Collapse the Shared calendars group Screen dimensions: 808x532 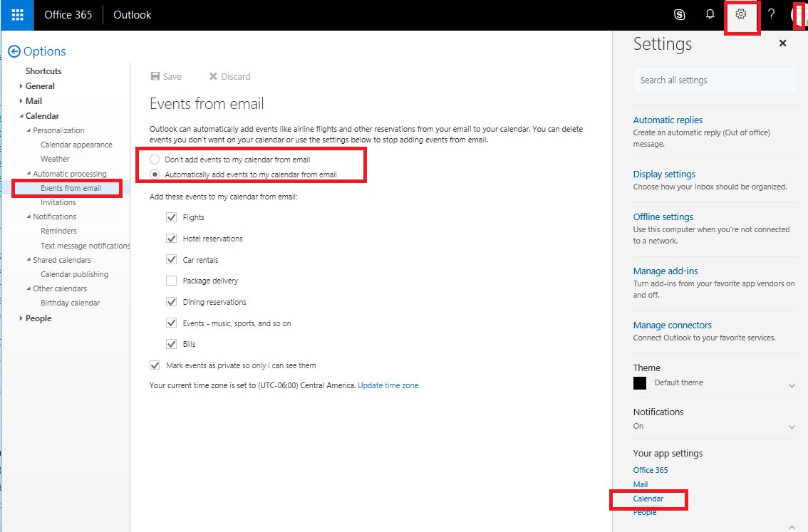pos(29,259)
